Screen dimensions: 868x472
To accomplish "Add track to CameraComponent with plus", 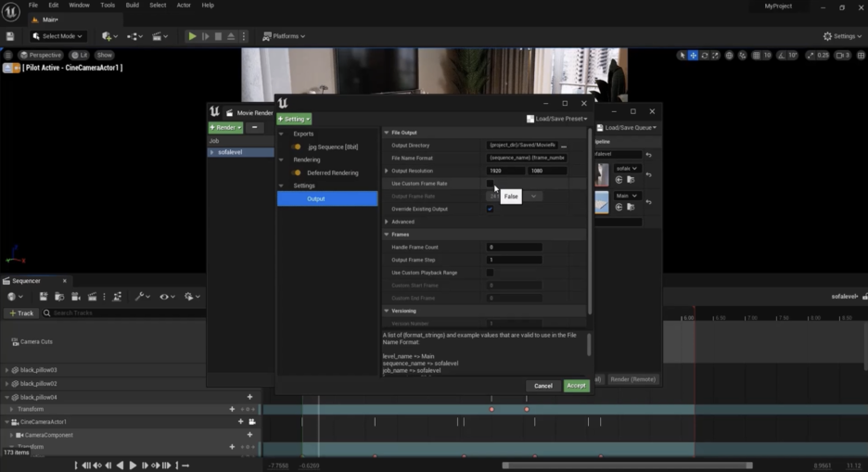I will pos(249,435).
